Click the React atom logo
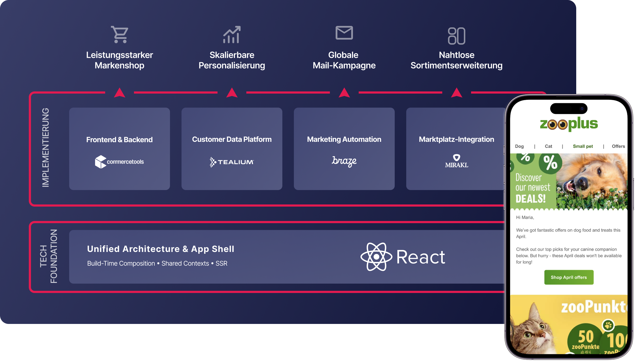Screen dimensions: 636x364 (x=376, y=257)
